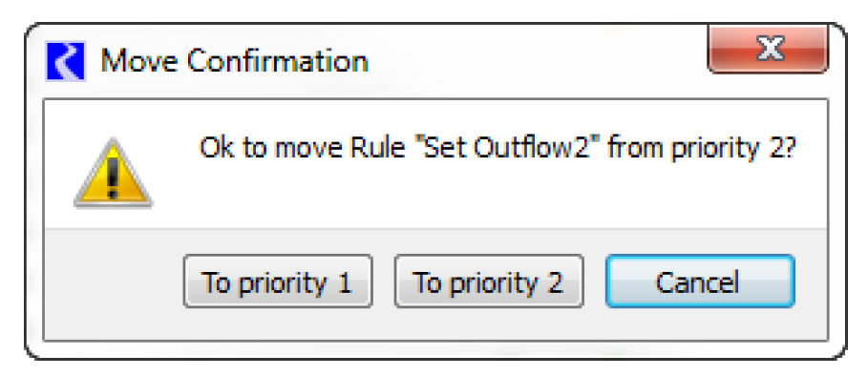Close the Move Confirmation dialog with X
Image resolution: width=868 pixels, height=376 pixels.
768,49
